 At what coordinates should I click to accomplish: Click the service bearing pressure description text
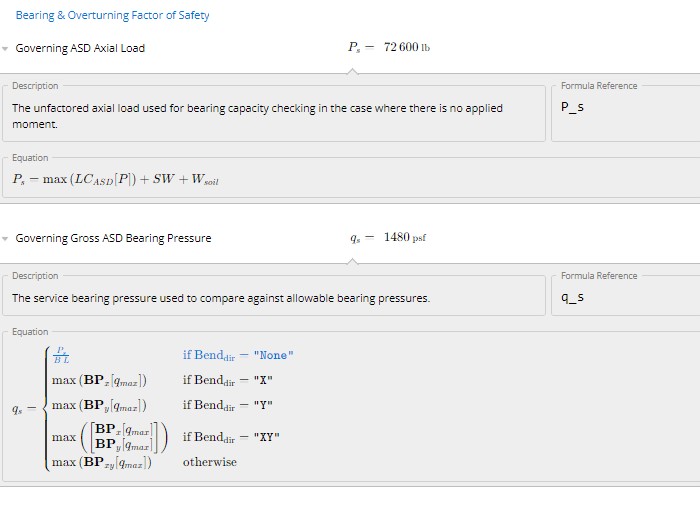pos(220,298)
